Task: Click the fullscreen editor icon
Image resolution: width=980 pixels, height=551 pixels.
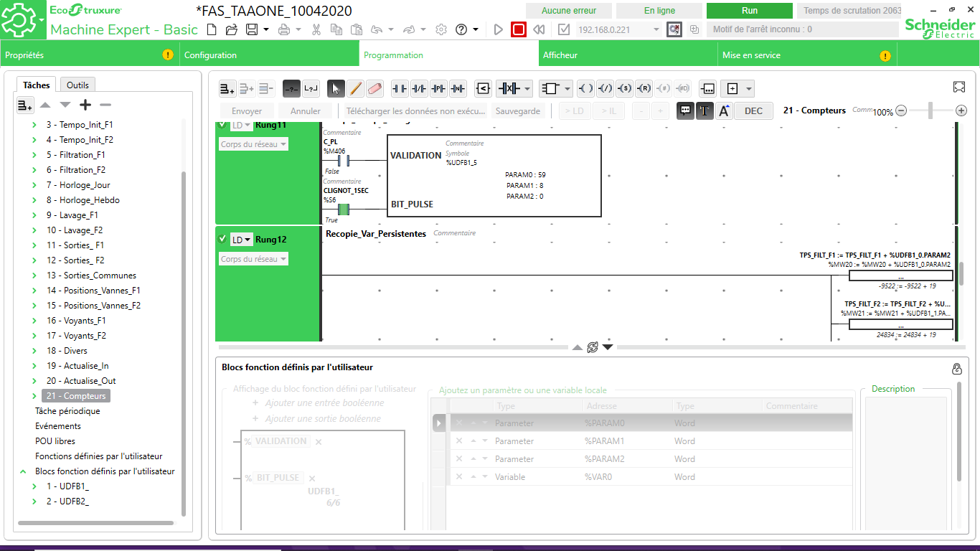Action: point(959,87)
